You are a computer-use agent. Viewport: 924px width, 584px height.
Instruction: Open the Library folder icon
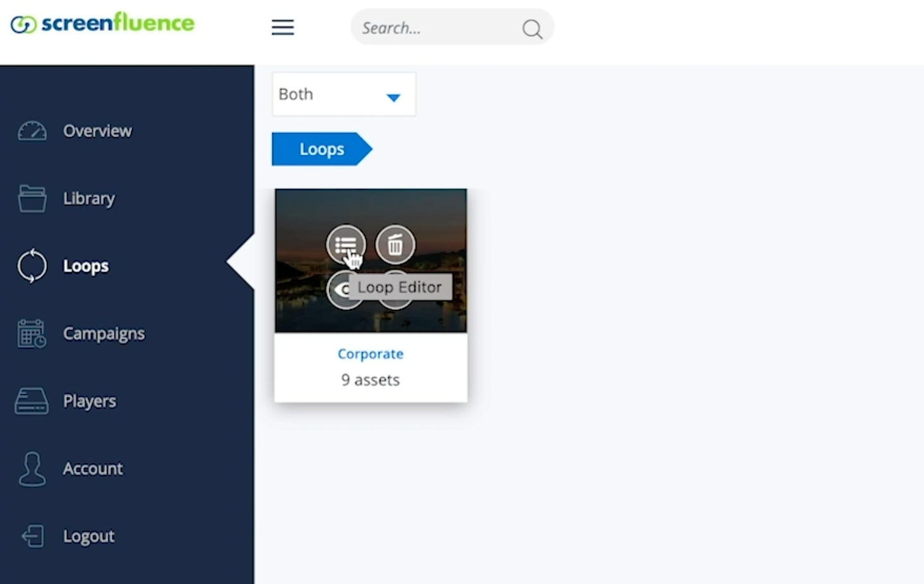(32, 198)
